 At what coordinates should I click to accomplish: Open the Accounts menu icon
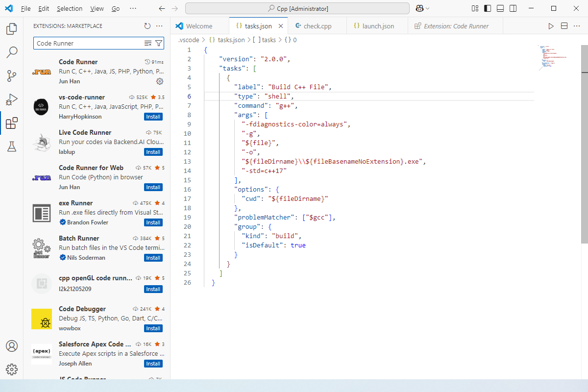[x=12, y=346]
